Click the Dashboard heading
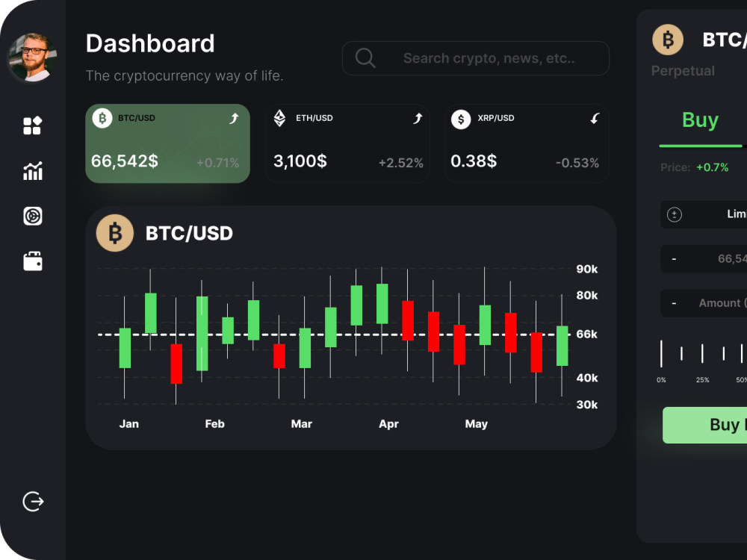 tap(150, 44)
